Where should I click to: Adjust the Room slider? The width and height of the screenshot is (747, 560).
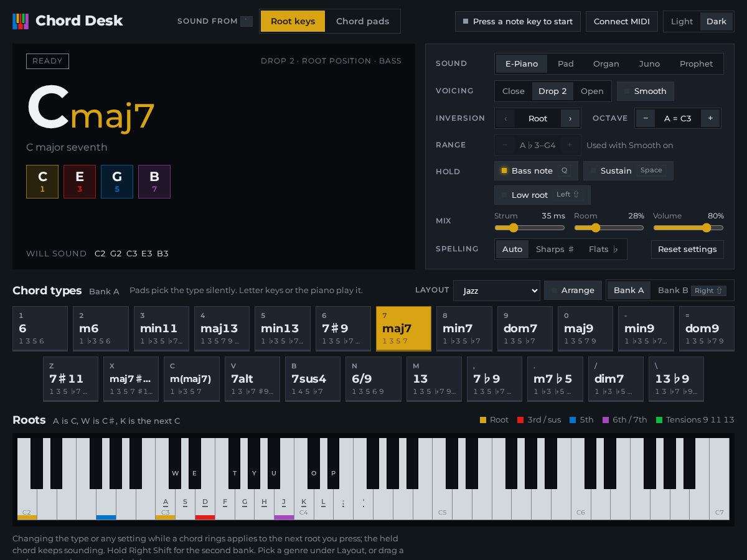(609, 228)
